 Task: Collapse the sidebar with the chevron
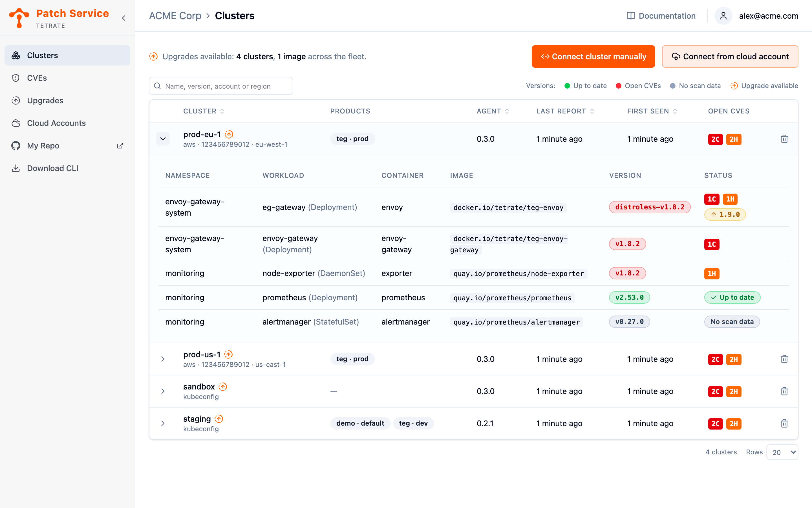pyautogui.click(x=123, y=18)
